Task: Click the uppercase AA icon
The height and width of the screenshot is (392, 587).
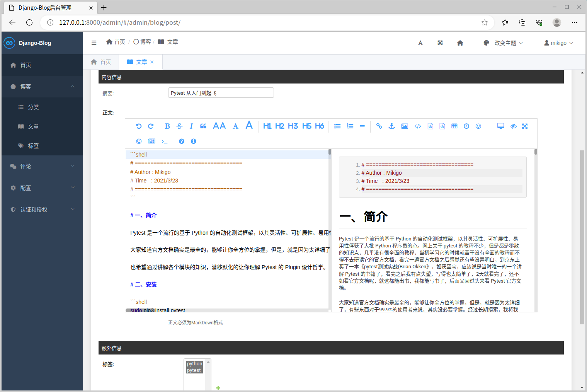Action: [x=219, y=126]
